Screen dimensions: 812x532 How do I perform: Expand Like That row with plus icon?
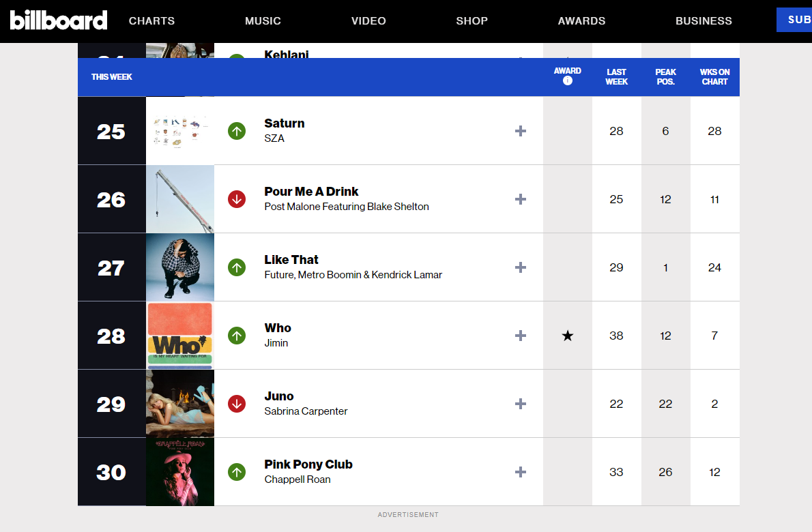(521, 267)
